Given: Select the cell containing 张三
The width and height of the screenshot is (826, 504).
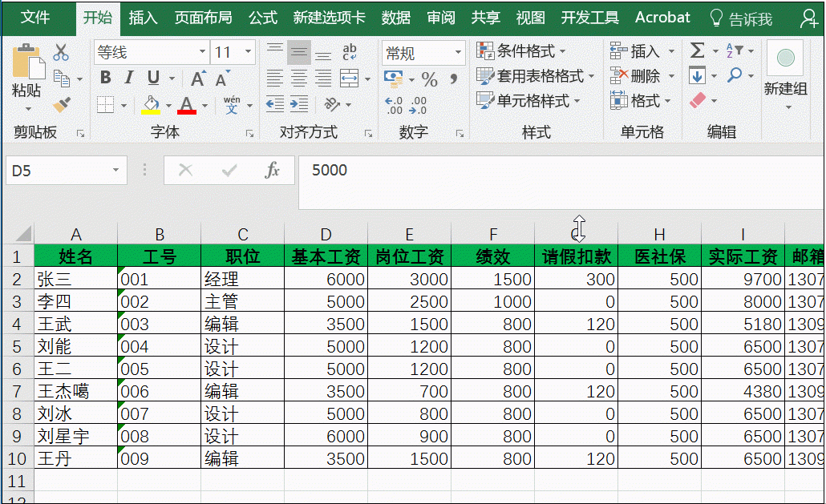Looking at the screenshot, I should (76, 280).
